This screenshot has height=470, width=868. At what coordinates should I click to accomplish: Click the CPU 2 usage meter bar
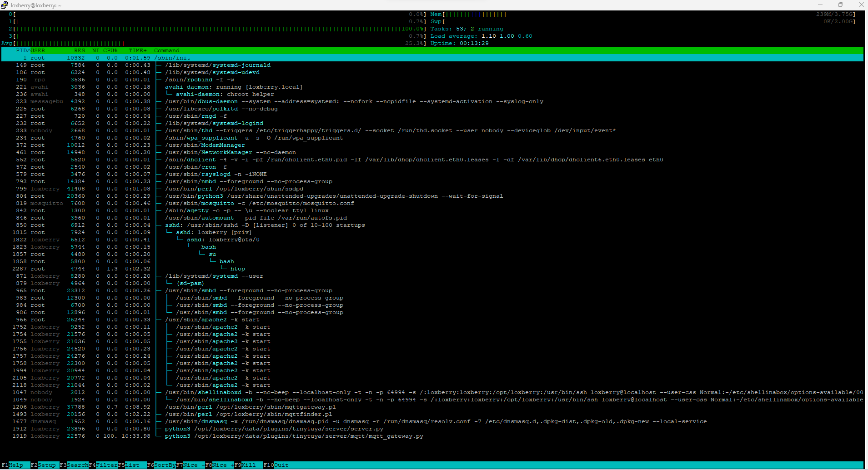(209, 29)
